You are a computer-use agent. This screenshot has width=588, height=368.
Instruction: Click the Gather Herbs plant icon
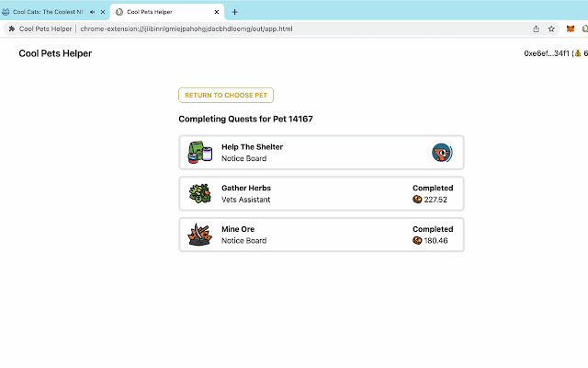200,193
